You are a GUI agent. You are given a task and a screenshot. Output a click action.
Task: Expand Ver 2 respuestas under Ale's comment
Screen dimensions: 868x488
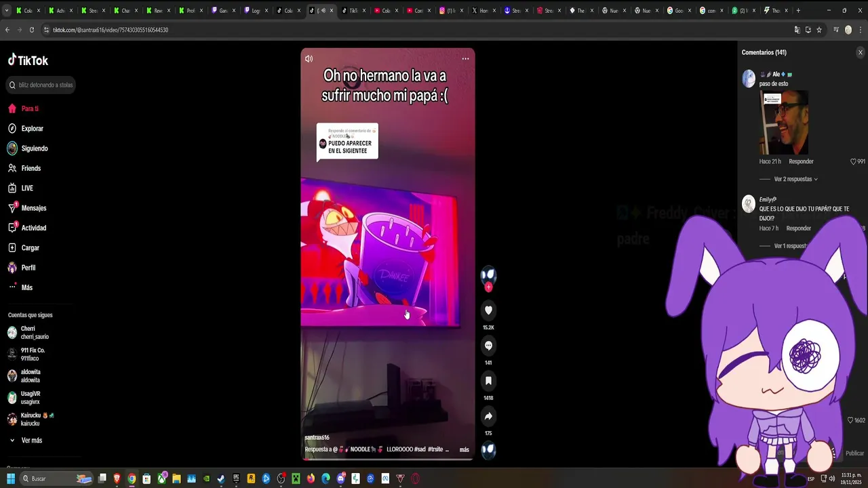796,179
